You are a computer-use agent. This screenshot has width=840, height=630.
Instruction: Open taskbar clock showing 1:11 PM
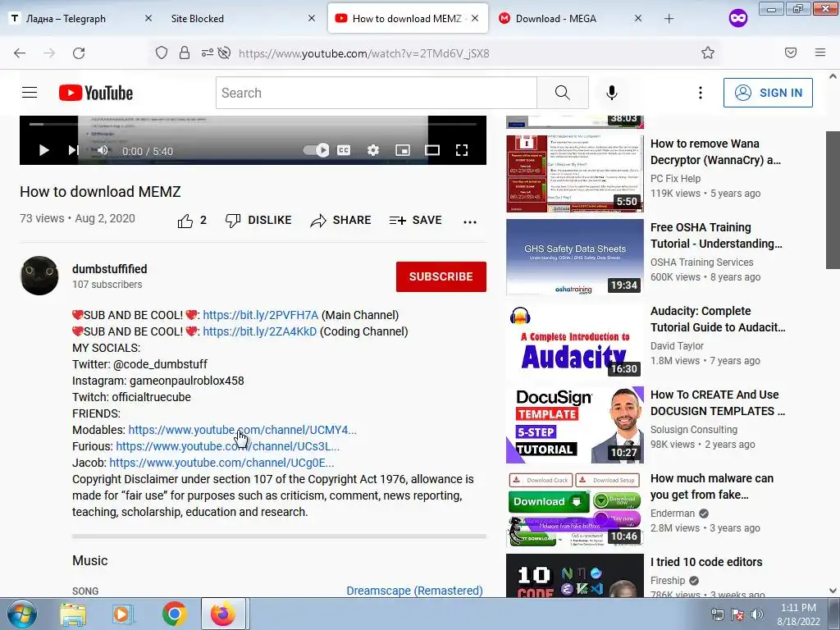[798, 614]
